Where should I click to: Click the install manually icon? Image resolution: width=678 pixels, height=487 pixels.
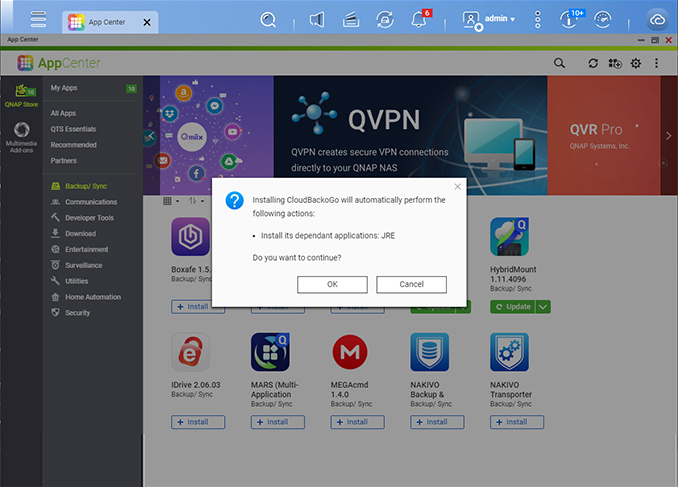(615, 63)
